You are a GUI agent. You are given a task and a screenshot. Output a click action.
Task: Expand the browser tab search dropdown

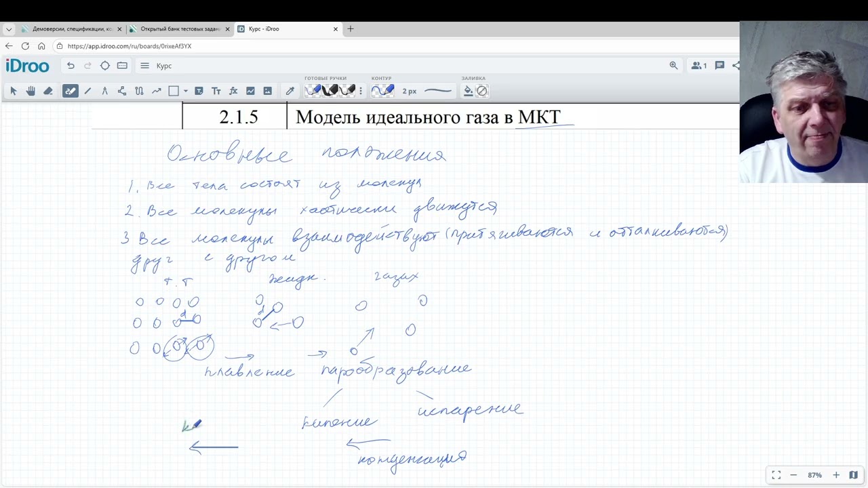pos(8,29)
